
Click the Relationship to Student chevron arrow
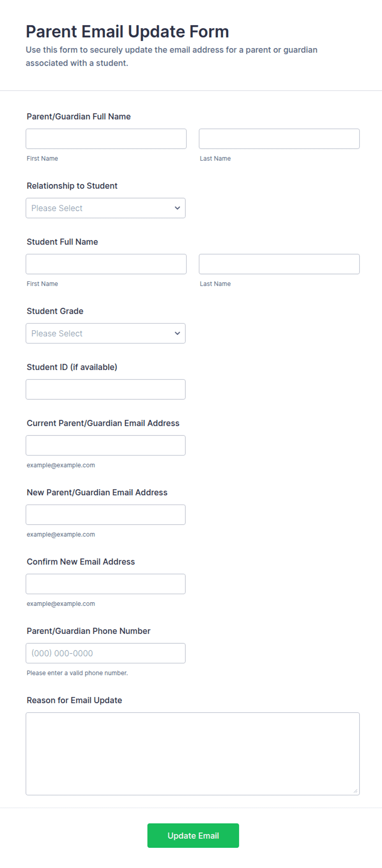pos(177,208)
